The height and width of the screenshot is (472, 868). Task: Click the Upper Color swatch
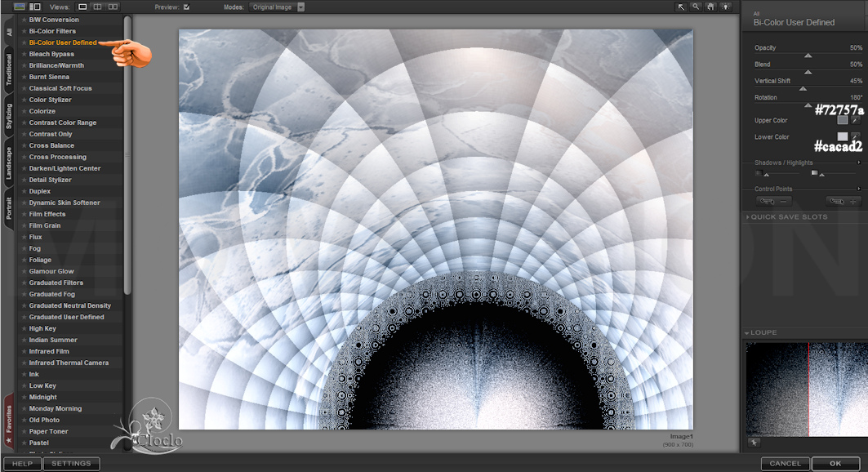tap(842, 120)
